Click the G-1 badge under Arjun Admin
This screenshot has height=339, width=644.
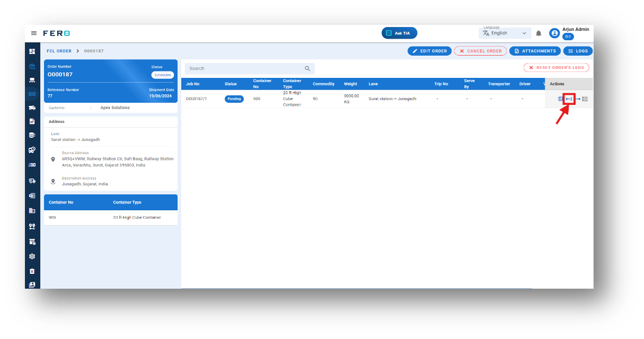568,37
